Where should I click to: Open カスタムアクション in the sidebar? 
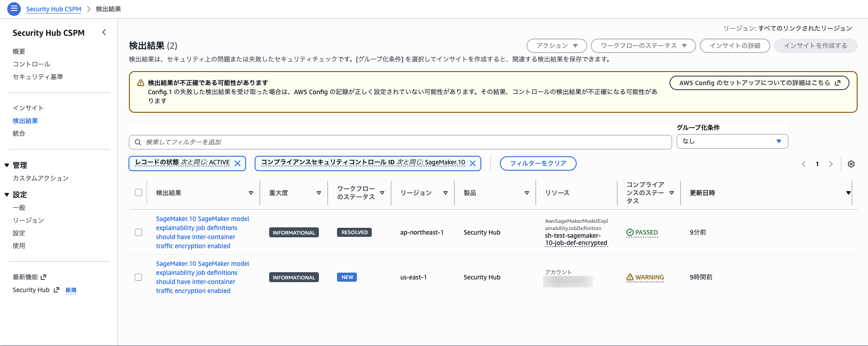(41, 178)
